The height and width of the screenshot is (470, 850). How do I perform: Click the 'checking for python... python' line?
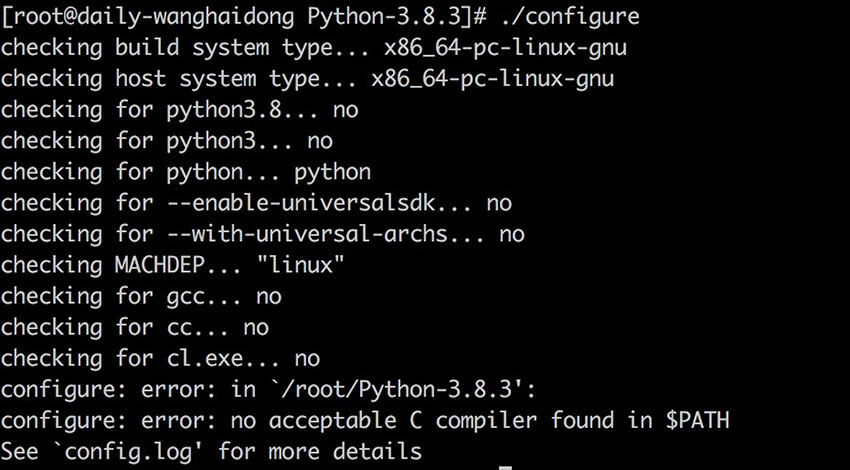(x=185, y=171)
